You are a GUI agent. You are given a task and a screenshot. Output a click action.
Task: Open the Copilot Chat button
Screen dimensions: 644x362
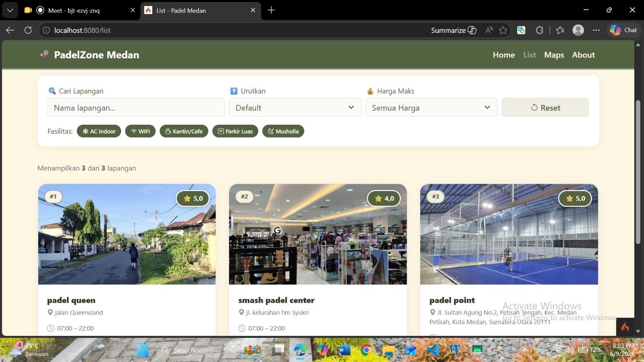(623, 30)
